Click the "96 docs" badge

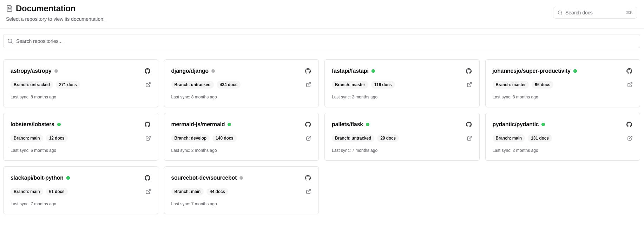click(x=543, y=85)
